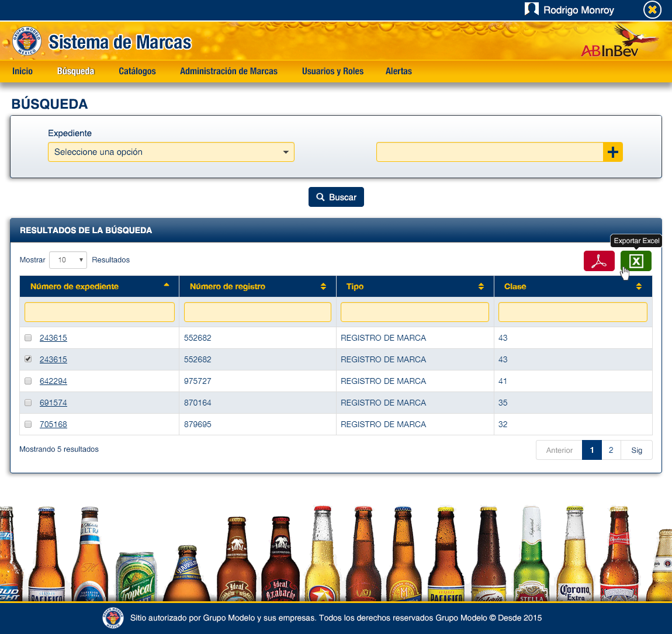Click the Export to Excel icon

[x=636, y=261]
